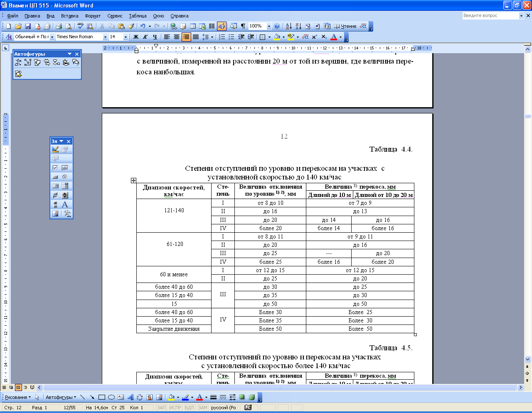Open the Таблица menu
532x413 pixels.
[x=138, y=16]
